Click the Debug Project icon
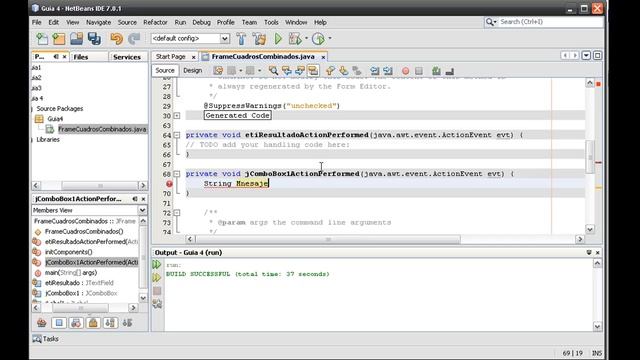 point(295,39)
